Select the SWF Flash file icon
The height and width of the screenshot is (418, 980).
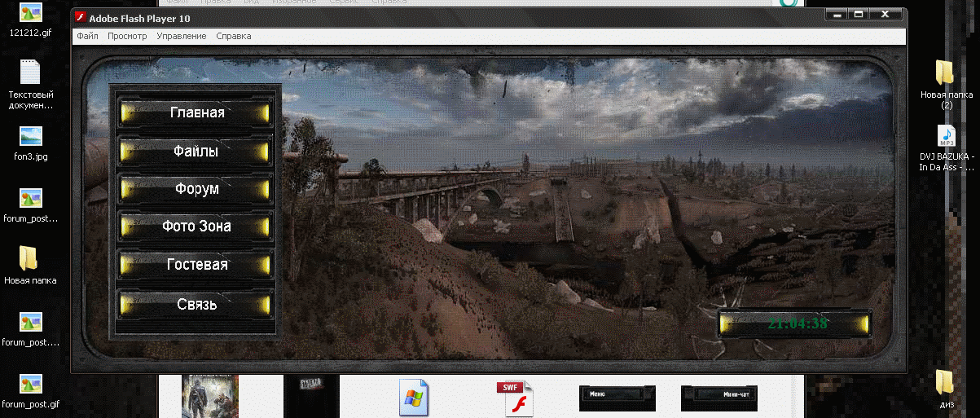coord(515,398)
